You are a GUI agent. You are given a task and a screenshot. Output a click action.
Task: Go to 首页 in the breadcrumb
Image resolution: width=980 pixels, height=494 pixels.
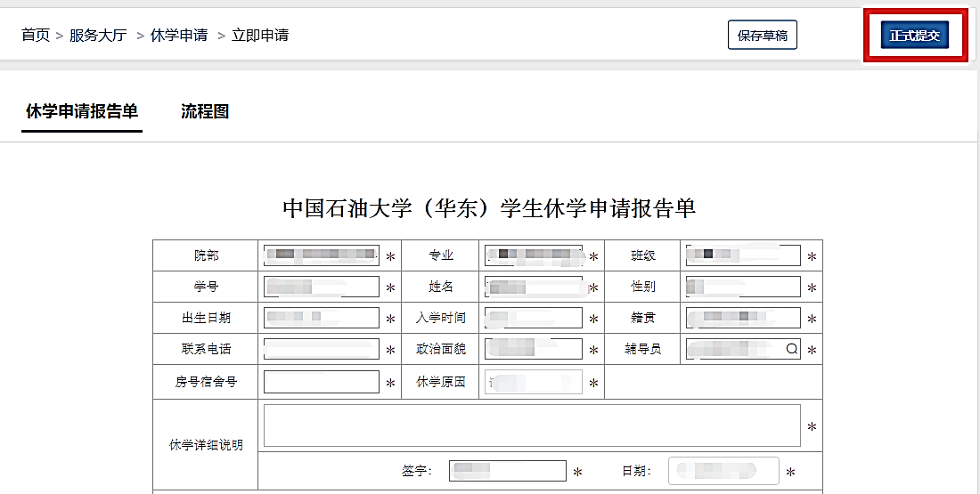[36, 36]
